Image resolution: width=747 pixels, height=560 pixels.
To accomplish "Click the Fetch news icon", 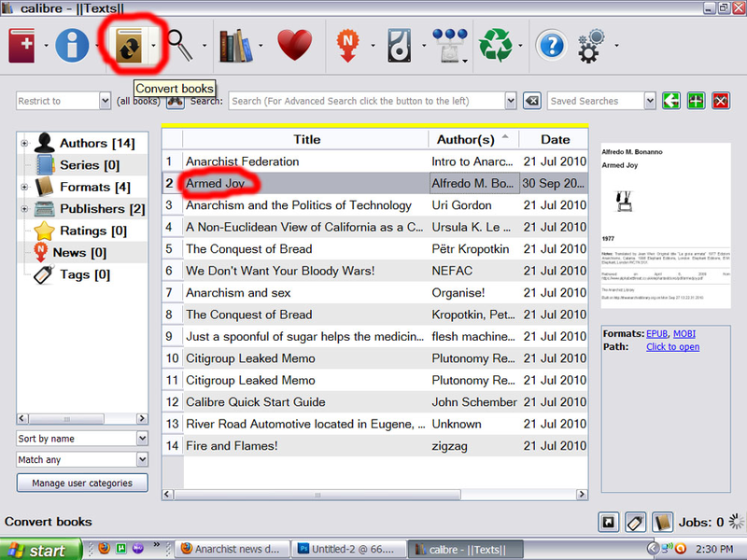I will point(348,46).
